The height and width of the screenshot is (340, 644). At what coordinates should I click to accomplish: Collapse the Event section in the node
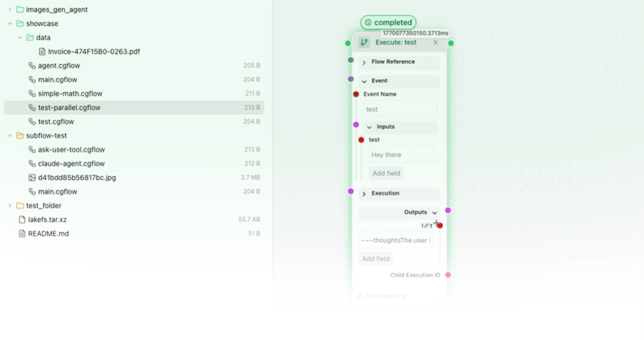point(364,81)
